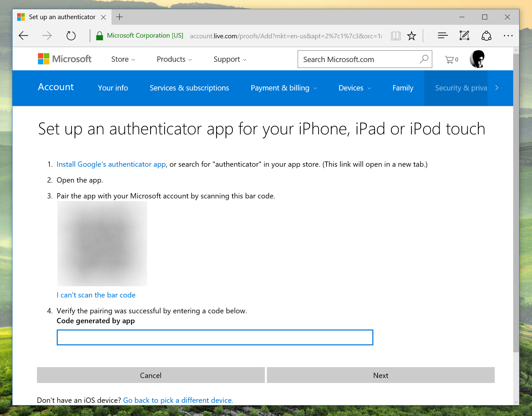Viewport: 532px width, 416px height.
Task: Minimize the browser window
Action: (462, 17)
